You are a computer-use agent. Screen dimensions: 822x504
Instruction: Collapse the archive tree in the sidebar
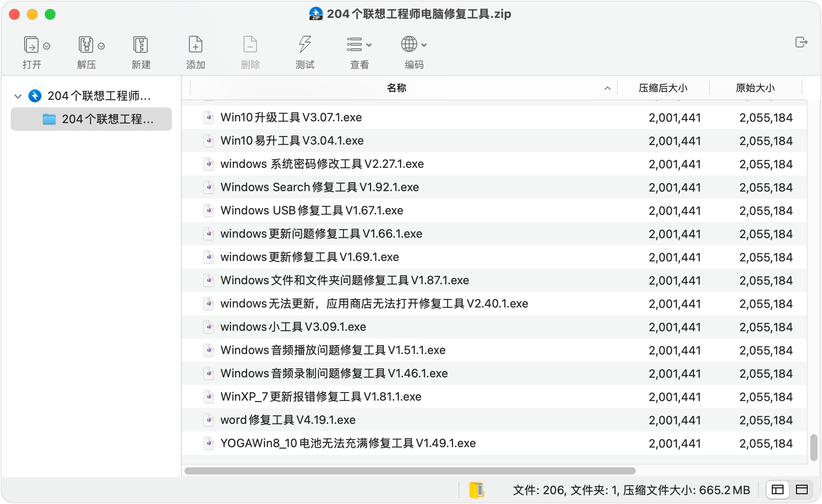click(18, 96)
